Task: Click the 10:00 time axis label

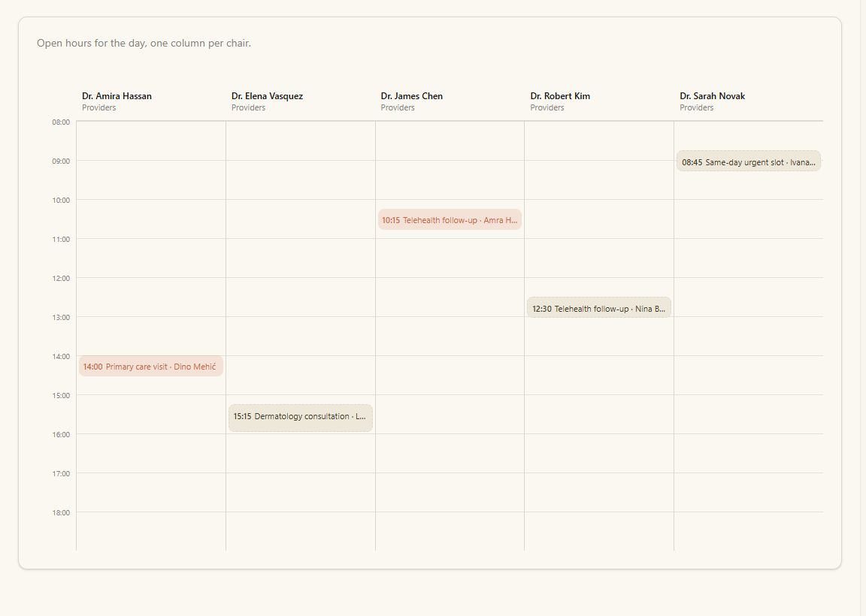Action: (x=62, y=201)
